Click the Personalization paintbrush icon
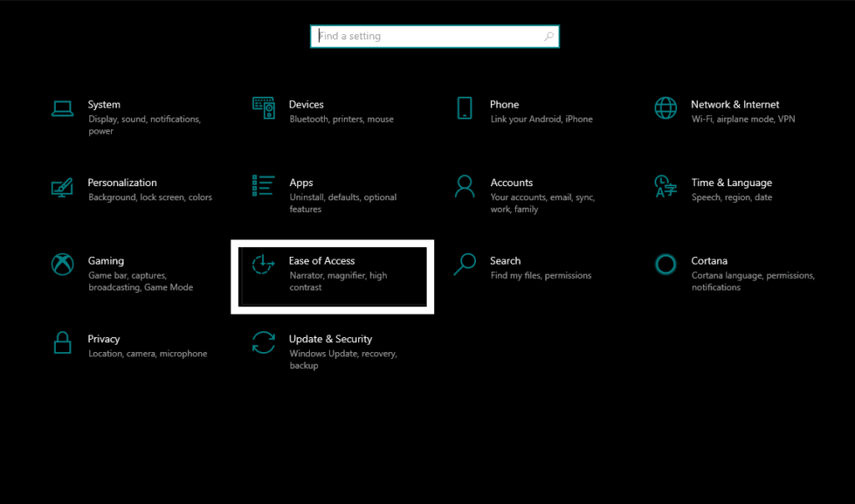This screenshot has width=855, height=504. point(63,186)
